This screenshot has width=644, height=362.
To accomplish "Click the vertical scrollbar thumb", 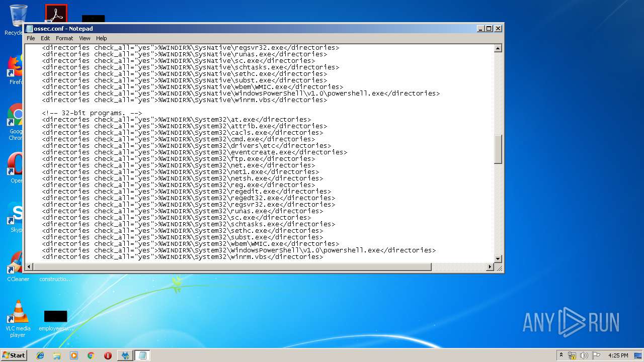I will coord(498,149).
